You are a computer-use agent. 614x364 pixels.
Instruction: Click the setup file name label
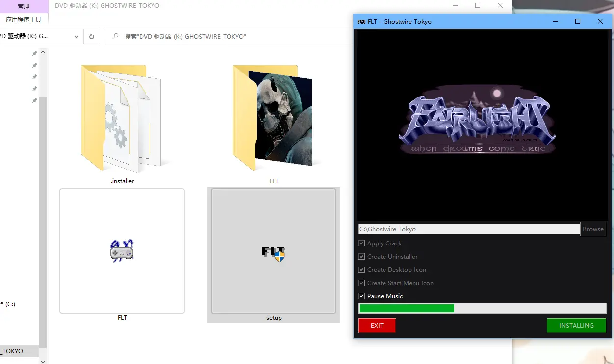(274, 318)
